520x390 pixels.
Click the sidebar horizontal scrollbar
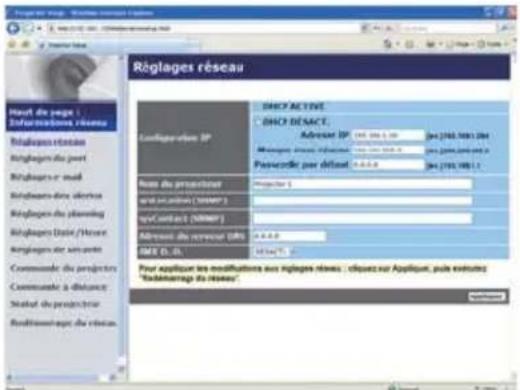pyautogui.click(x=62, y=377)
